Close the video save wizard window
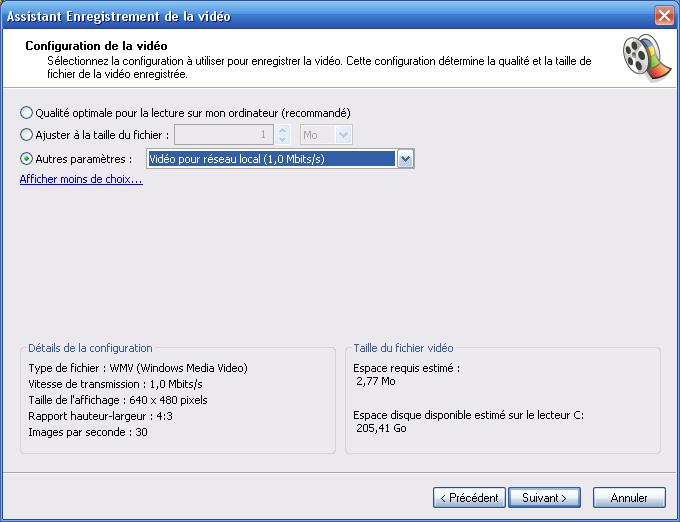680x522 pixels. 663,15
